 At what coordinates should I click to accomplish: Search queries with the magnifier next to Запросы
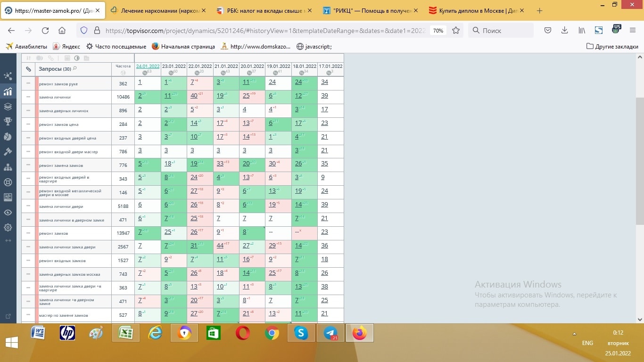tap(75, 69)
